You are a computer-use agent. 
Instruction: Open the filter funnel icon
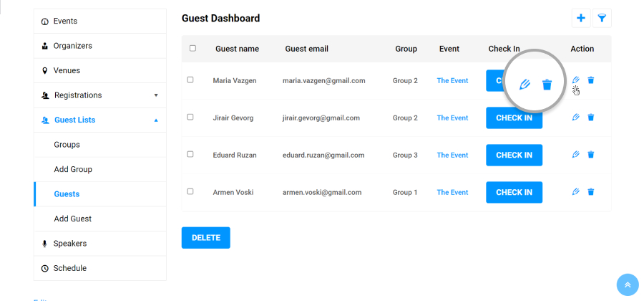tap(602, 18)
